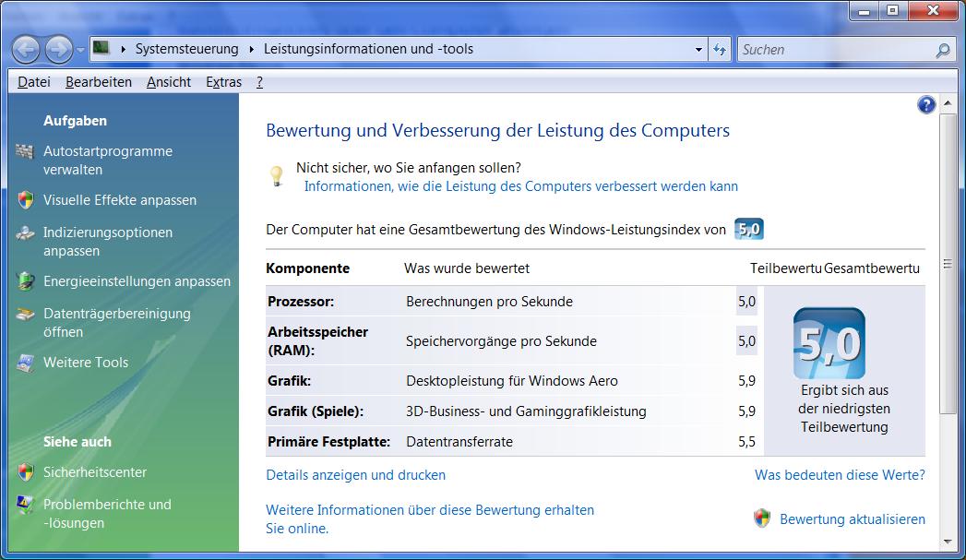Click the vertical scrollbar thumb
The image size is (966, 560).
point(948,264)
